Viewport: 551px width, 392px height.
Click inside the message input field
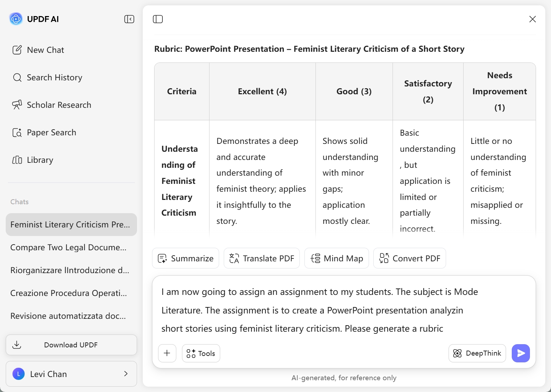click(321, 310)
